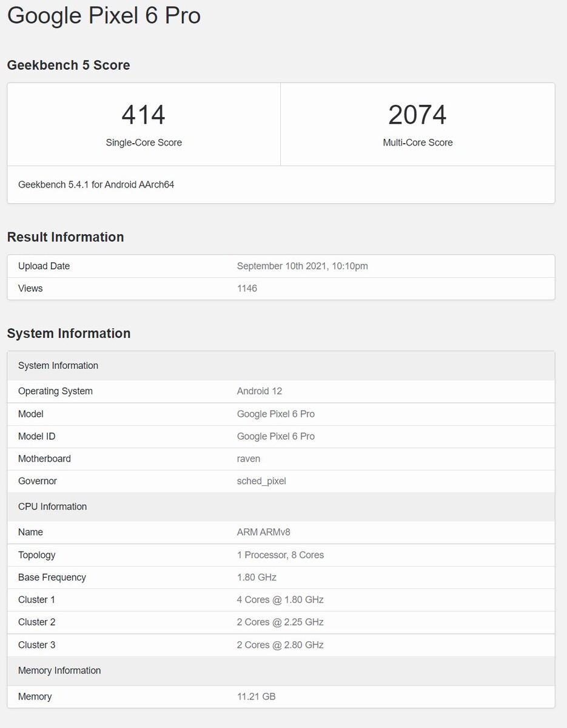Click the Topology value 1 Processor, 8 Cores
Viewport: 567px width, 728px height.
280,554
